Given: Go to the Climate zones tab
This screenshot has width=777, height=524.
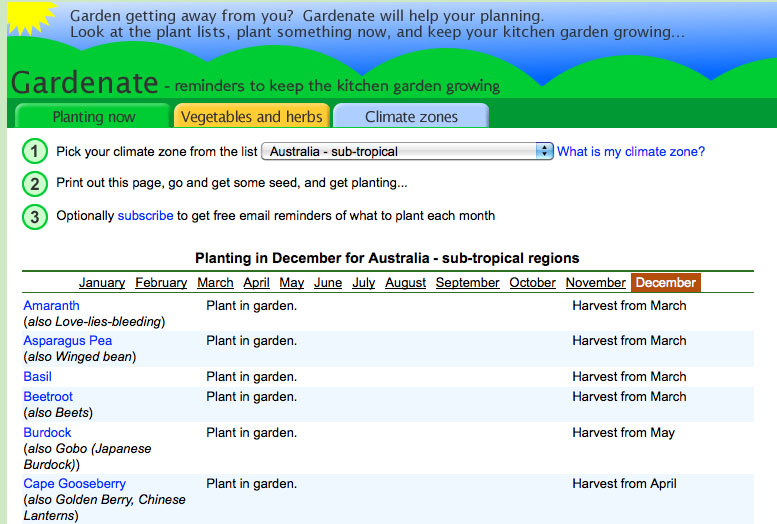Looking at the screenshot, I should click(411, 116).
